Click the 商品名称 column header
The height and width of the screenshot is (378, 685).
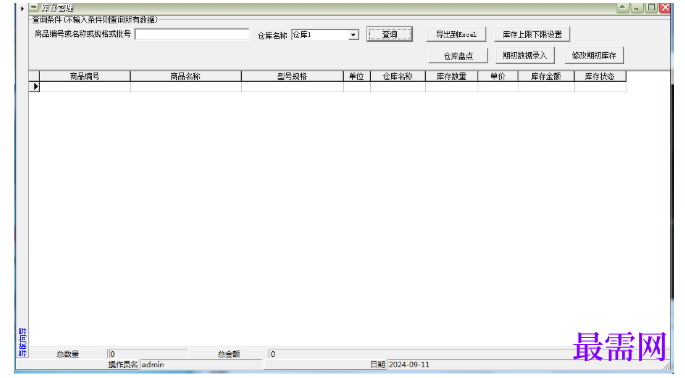click(x=186, y=76)
